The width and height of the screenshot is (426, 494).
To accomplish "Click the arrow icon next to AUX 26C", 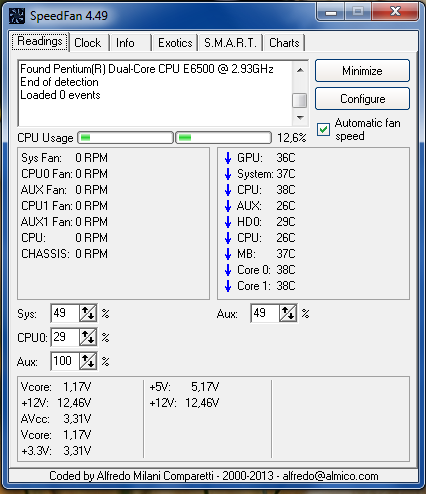I will (x=228, y=206).
